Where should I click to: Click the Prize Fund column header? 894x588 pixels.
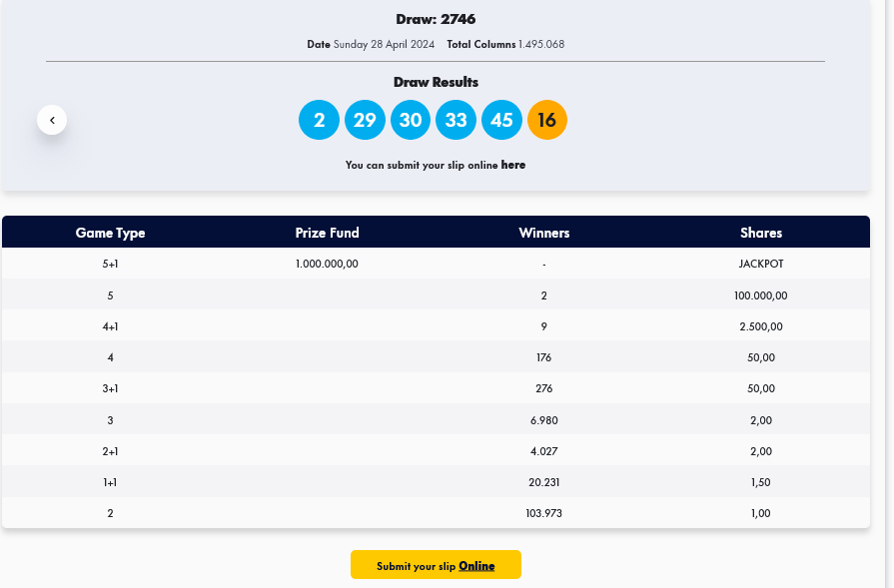pos(327,233)
